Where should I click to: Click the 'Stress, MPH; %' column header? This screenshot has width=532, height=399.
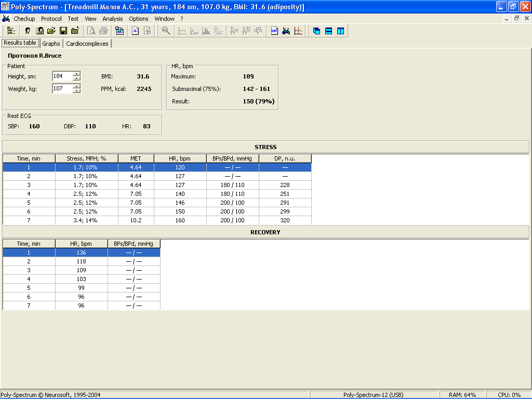87,158
